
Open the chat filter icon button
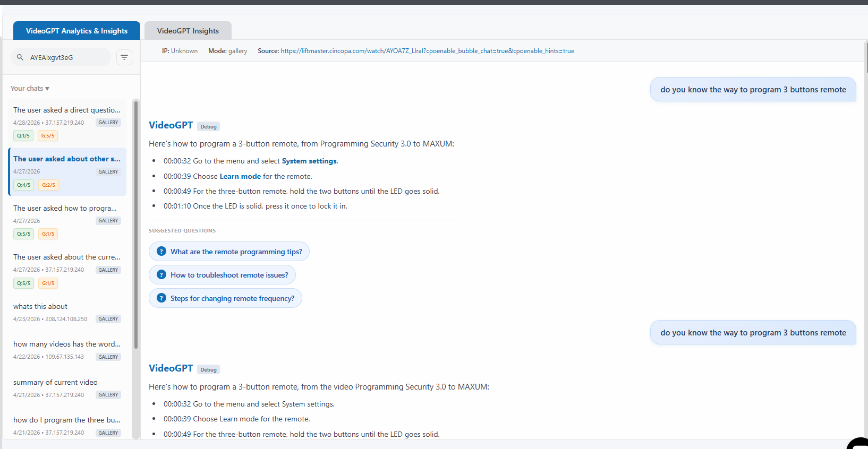click(x=124, y=57)
